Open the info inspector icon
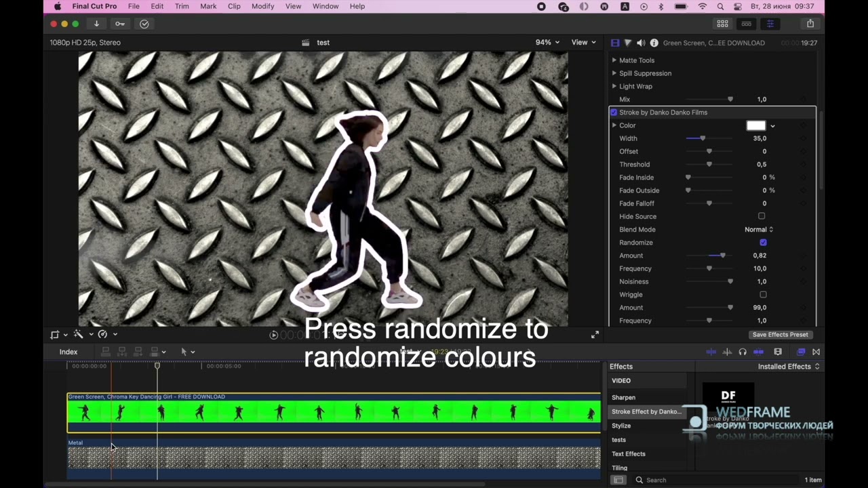This screenshot has height=488, width=868. tap(654, 43)
